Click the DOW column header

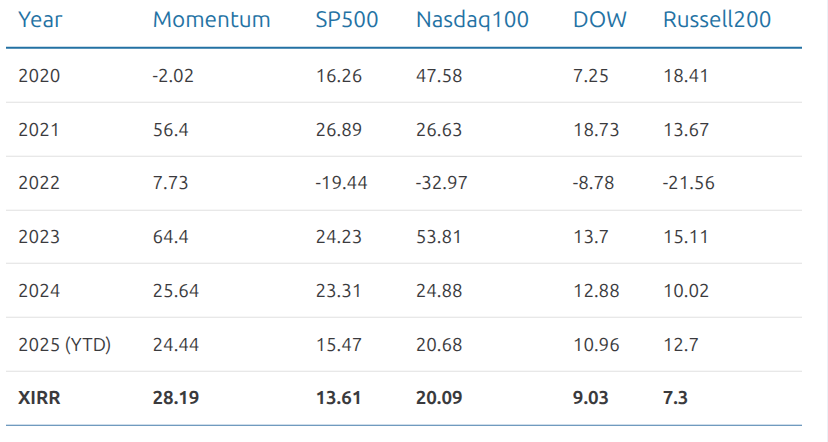coord(600,20)
